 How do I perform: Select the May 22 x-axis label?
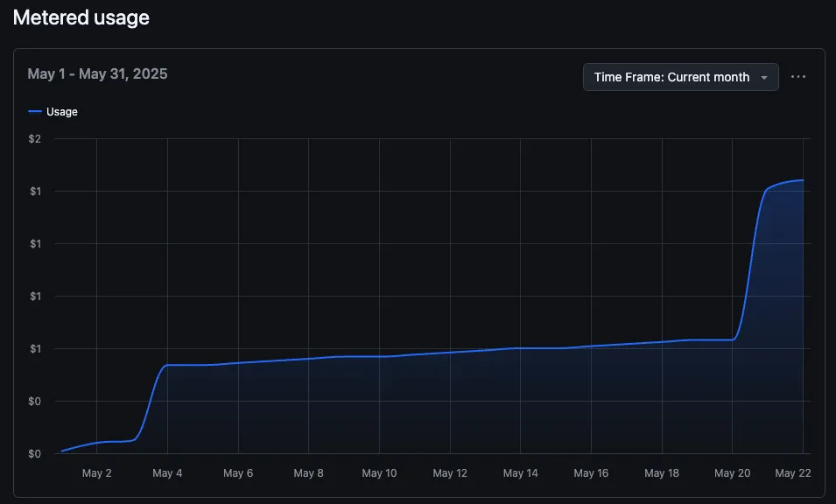[x=792, y=473]
